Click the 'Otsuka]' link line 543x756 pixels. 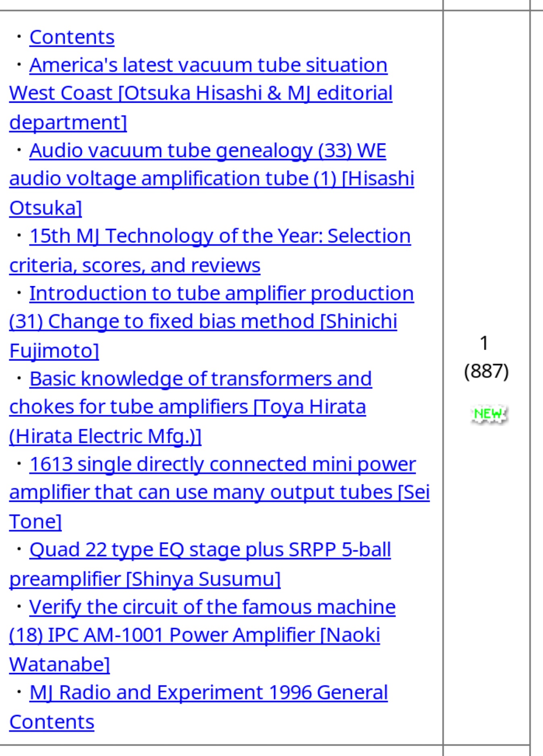46,208
